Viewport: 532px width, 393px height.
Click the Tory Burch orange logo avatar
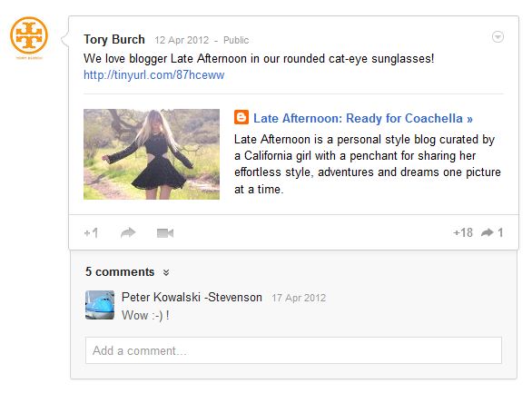point(29,35)
